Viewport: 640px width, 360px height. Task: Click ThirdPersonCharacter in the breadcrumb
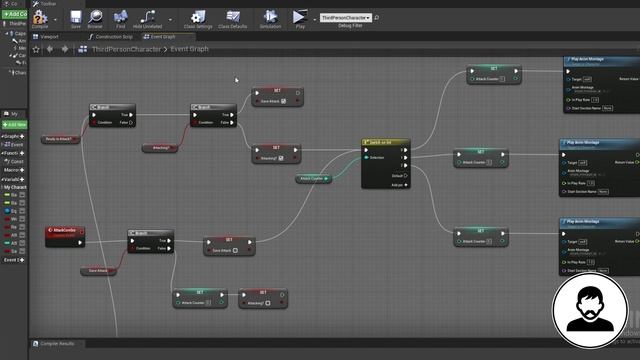pos(126,49)
